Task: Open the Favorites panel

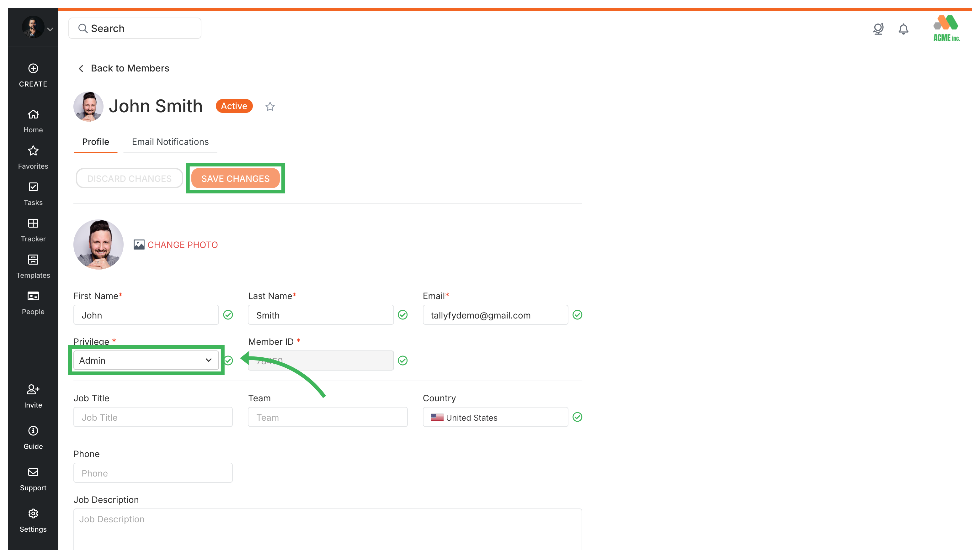Action: (33, 157)
